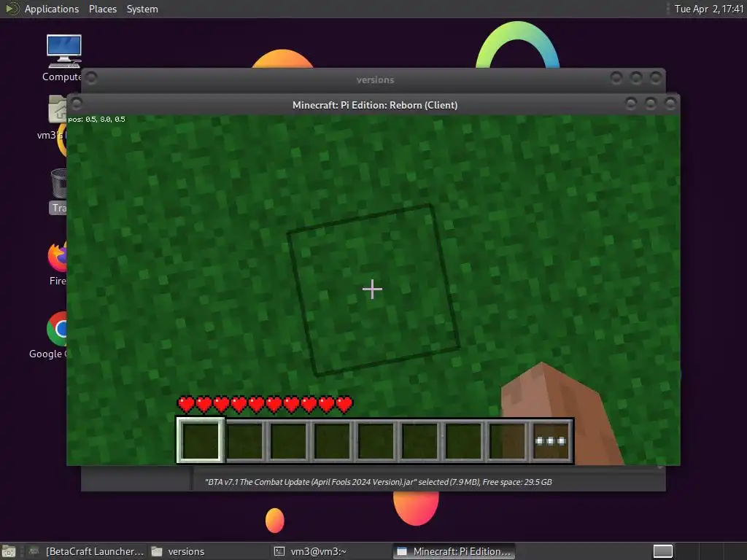
Task: Click the versions window status bar text
Action: point(379,482)
